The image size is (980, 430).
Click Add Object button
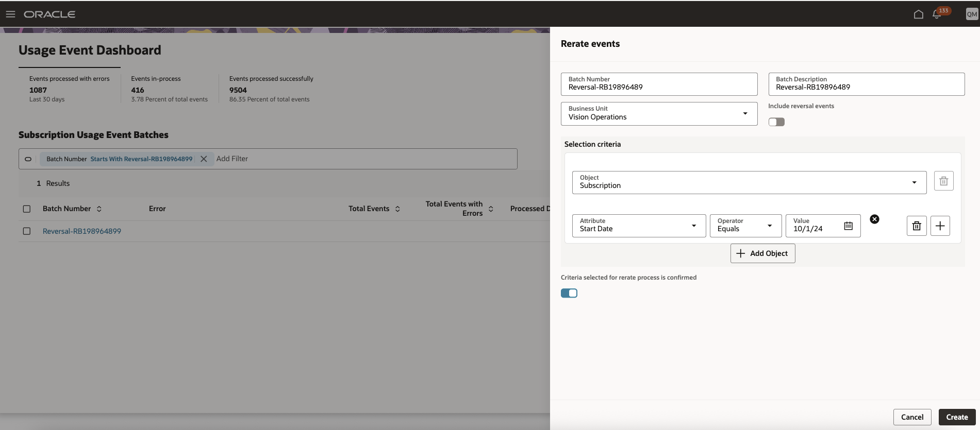click(762, 253)
